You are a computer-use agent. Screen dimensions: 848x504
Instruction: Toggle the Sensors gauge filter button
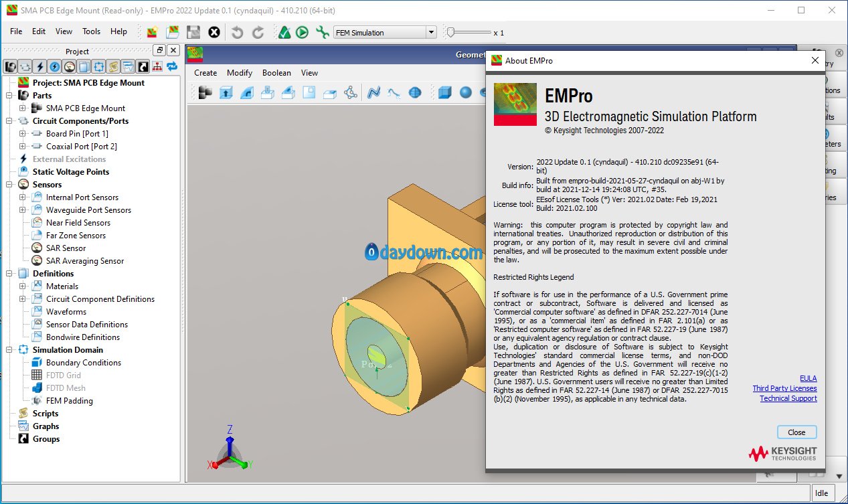70,66
